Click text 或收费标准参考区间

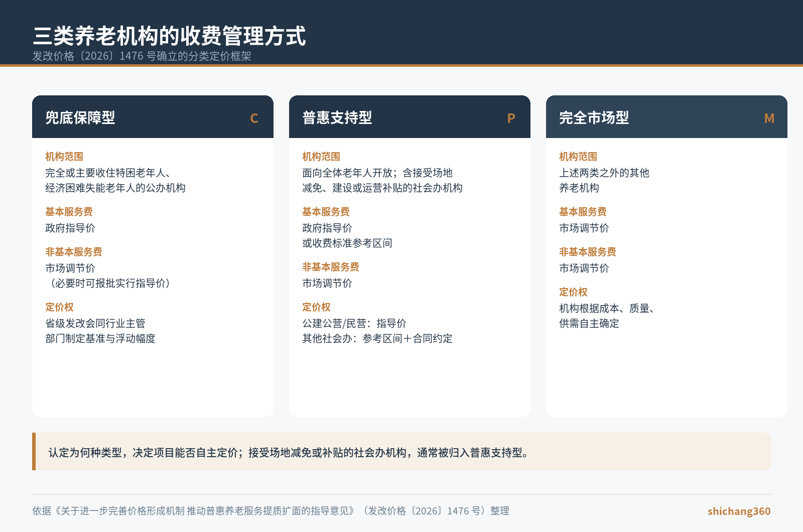tap(347, 243)
